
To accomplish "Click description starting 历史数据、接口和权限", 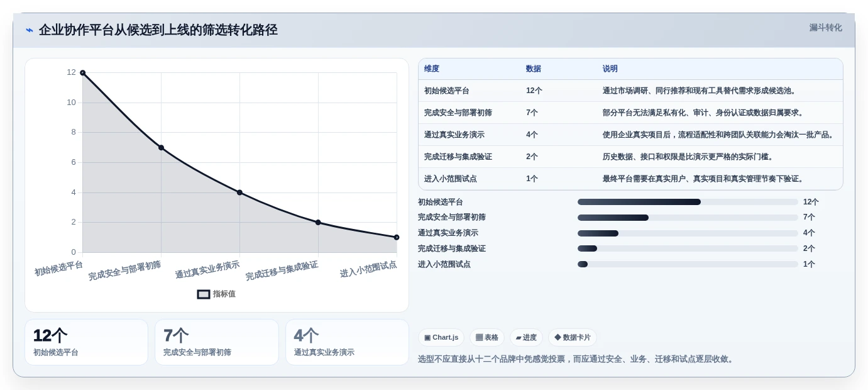I will click(x=689, y=157).
